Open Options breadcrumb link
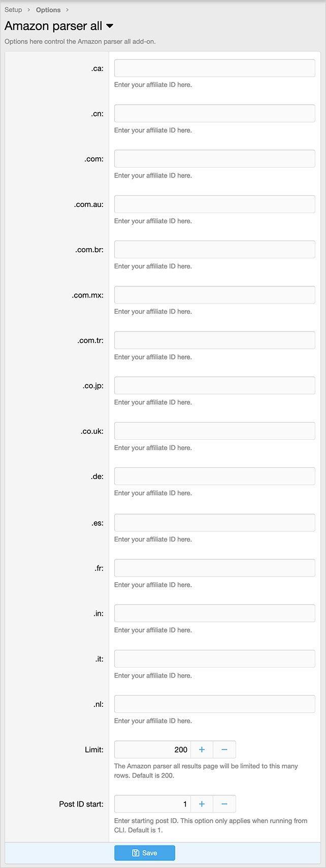The height and width of the screenshot is (868, 326). tap(48, 10)
